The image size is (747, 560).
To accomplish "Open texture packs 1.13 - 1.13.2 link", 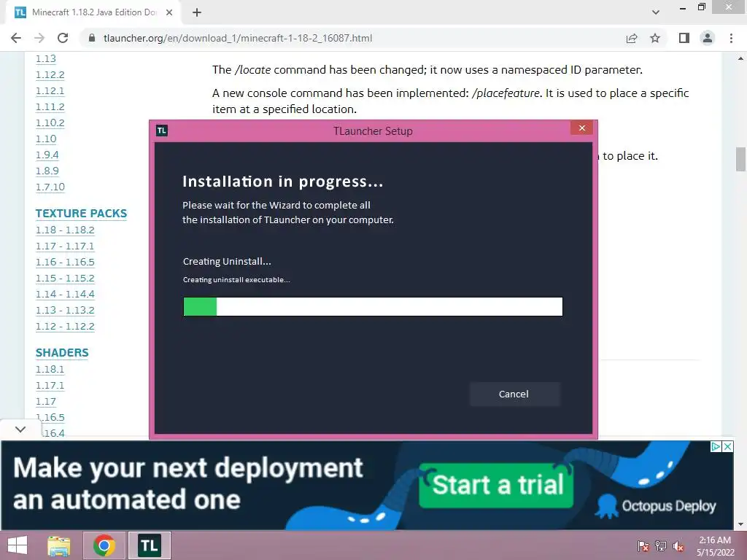I will click(65, 310).
